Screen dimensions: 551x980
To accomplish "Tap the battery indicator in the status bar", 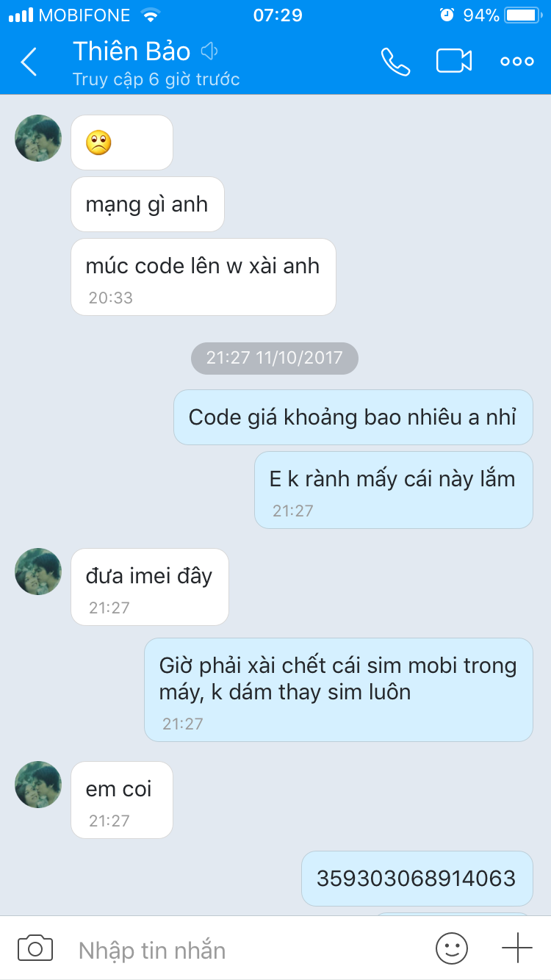I will 522,15.
